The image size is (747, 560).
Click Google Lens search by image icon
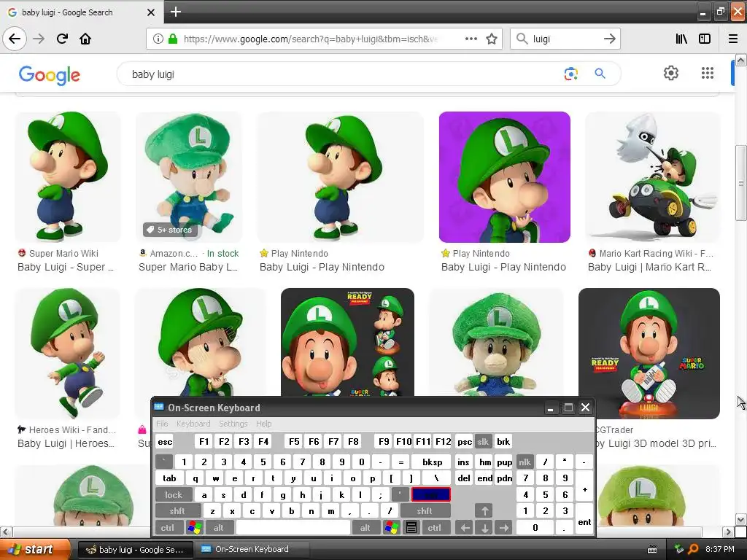(570, 74)
